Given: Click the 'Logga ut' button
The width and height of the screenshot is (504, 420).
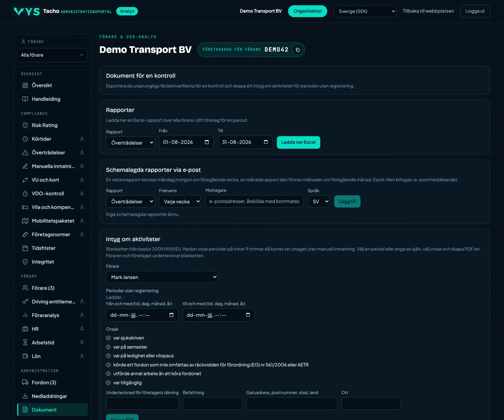Looking at the screenshot, I should point(475,11).
